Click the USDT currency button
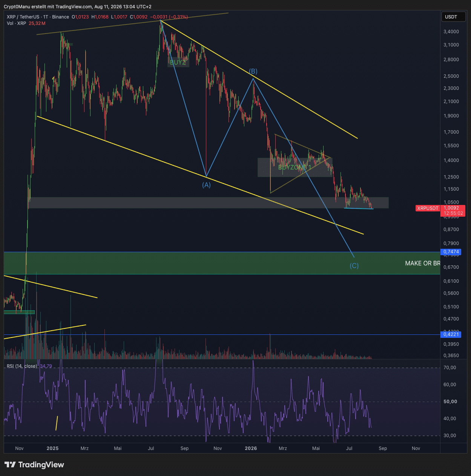 coord(453,17)
